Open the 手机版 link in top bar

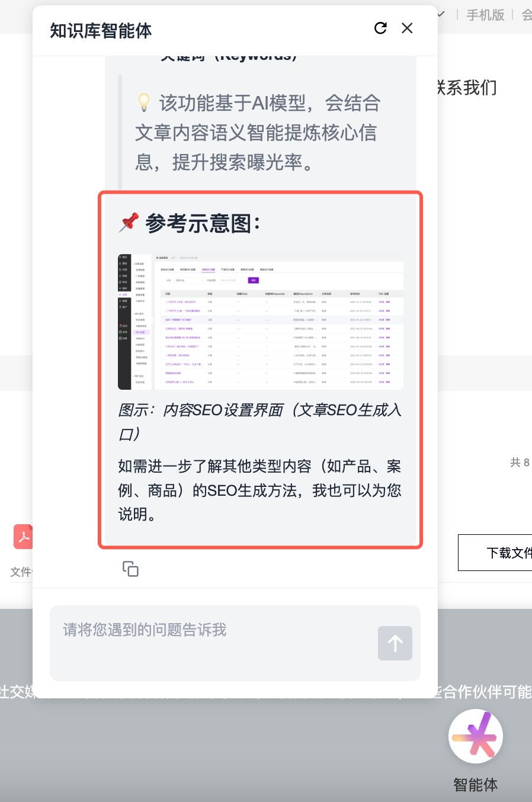(485, 15)
